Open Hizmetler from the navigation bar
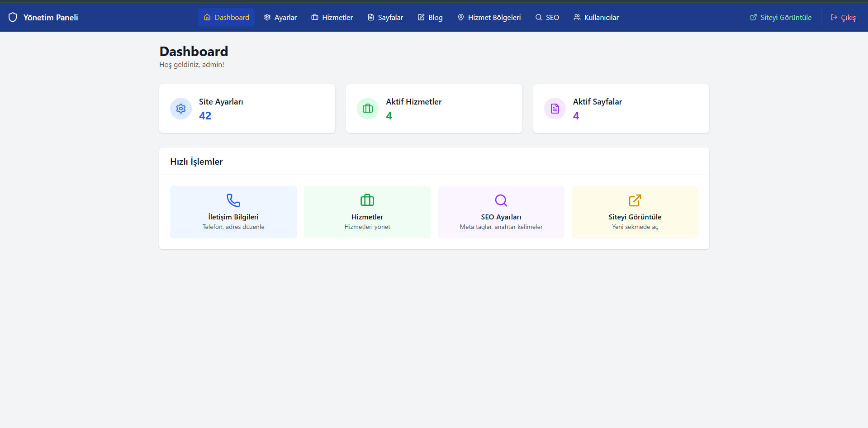868x428 pixels. [332, 17]
